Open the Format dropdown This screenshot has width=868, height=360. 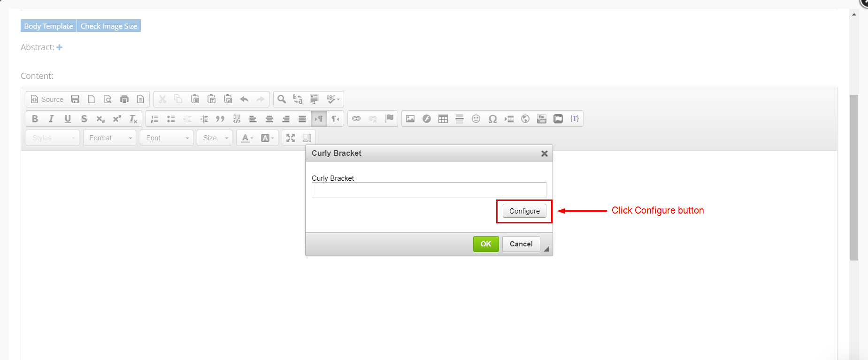[x=109, y=138]
